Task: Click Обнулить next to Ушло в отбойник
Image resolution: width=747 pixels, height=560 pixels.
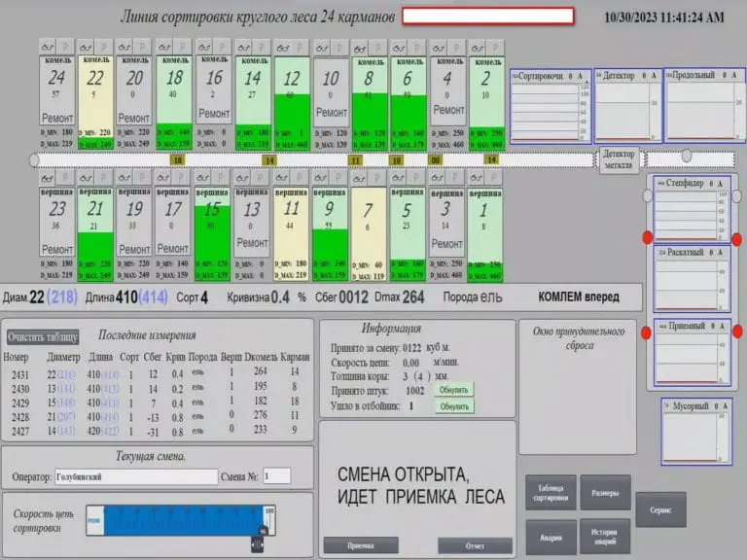Action: tap(454, 406)
